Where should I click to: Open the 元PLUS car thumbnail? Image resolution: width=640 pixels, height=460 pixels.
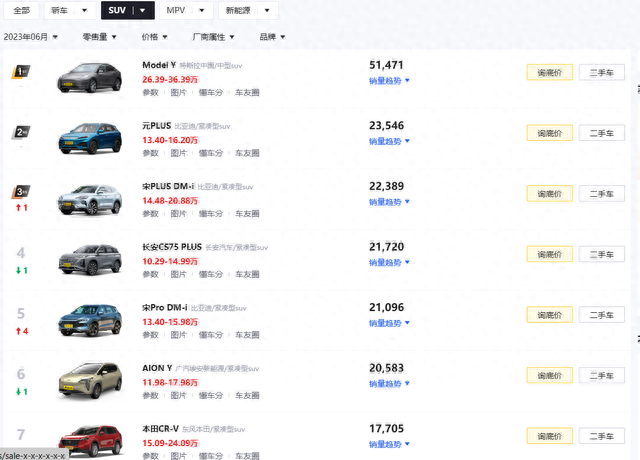click(90, 138)
